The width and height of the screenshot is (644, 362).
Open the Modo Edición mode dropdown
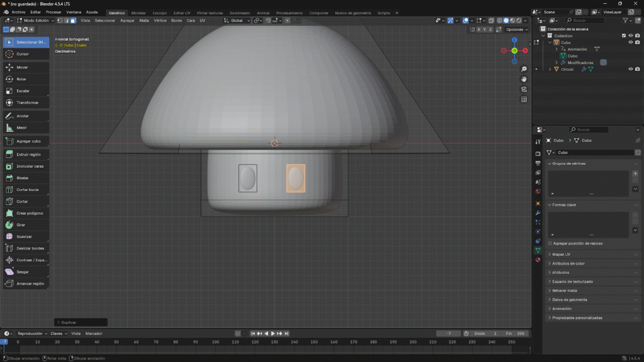[35, 20]
